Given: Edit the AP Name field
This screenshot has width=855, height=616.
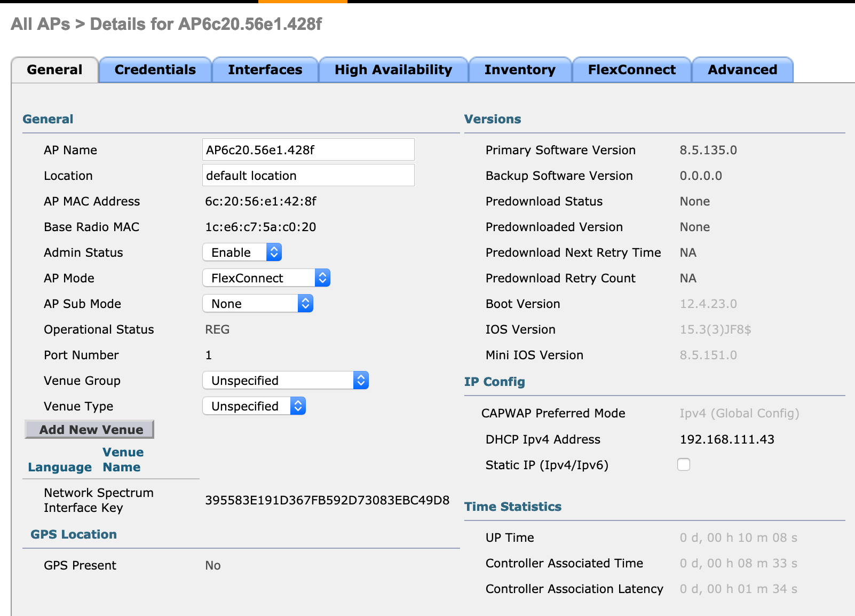Looking at the screenshot, I should tap(308, 149).
